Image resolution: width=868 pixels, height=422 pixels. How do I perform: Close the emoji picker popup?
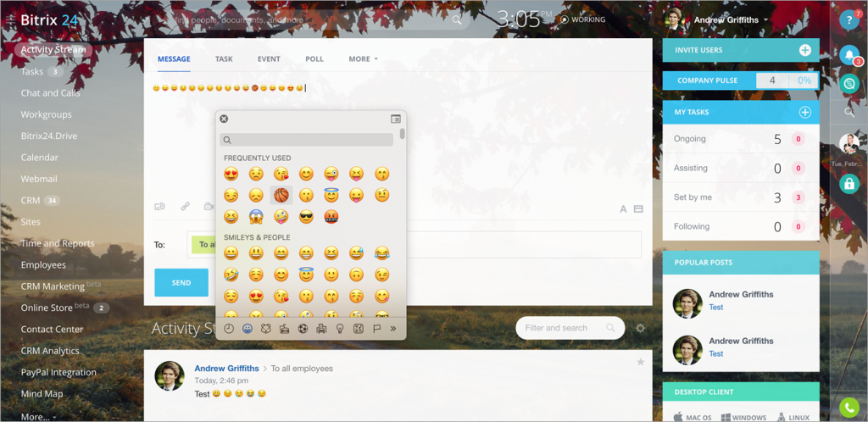[224, 119]
